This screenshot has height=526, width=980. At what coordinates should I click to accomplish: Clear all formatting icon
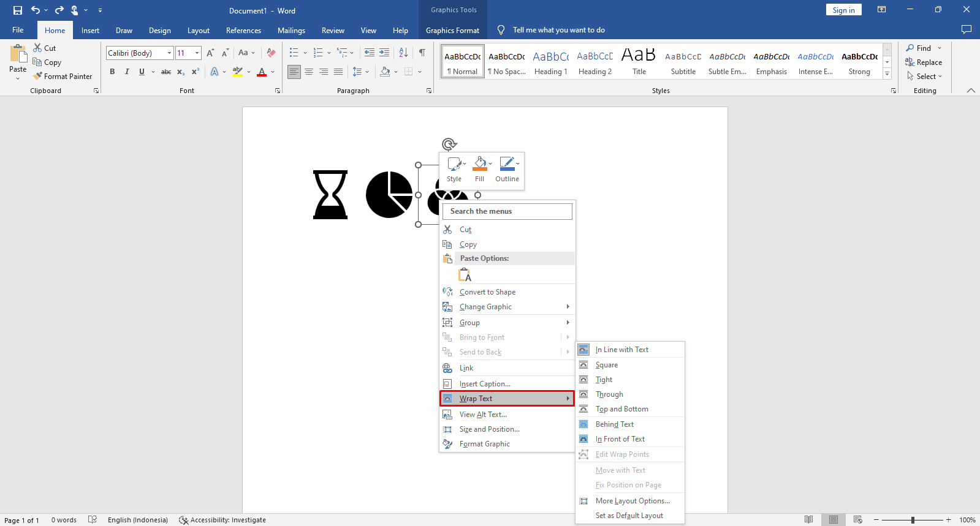(x=271, y=53)
